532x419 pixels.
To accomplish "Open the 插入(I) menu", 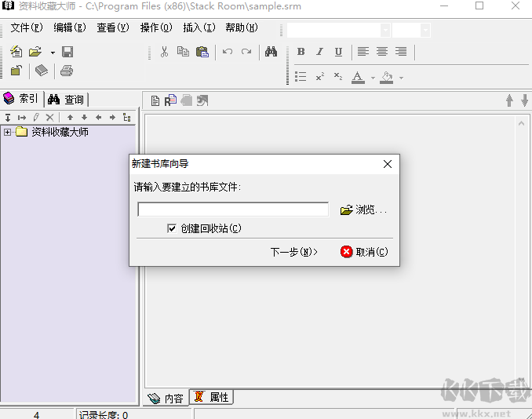I will pyautogui.click(x=199, y=27).
